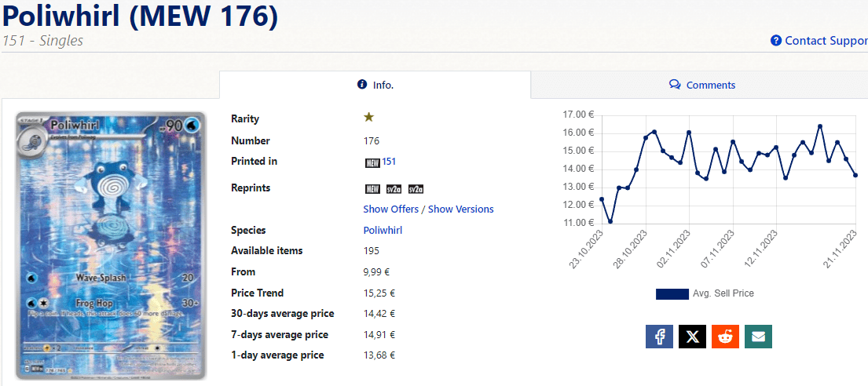Screen dimensions: 868x386
Task: Click the MEW expansion icon beside 151
Action: (372, 162)
